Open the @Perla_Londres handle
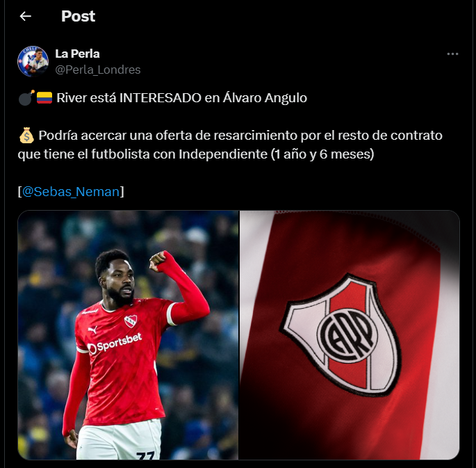Viewport: 476px width, 468px height. (x=98, y=70)
